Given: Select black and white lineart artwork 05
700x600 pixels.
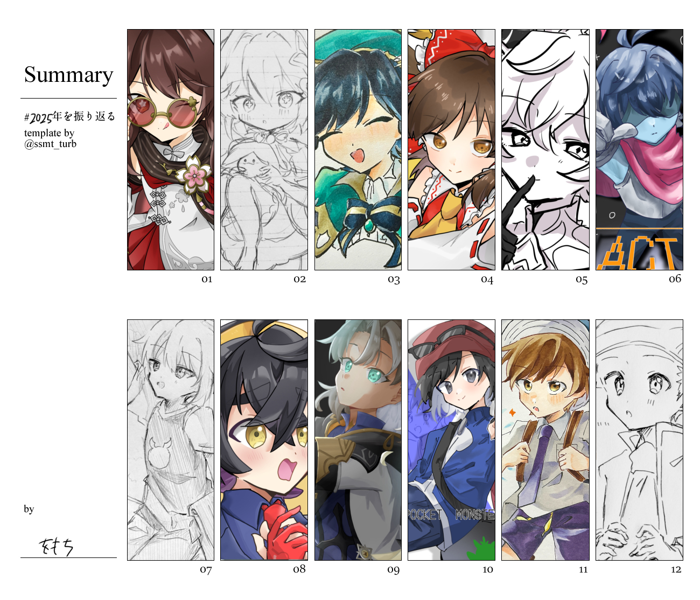Looking at the screenshot, I should point(545,150).
